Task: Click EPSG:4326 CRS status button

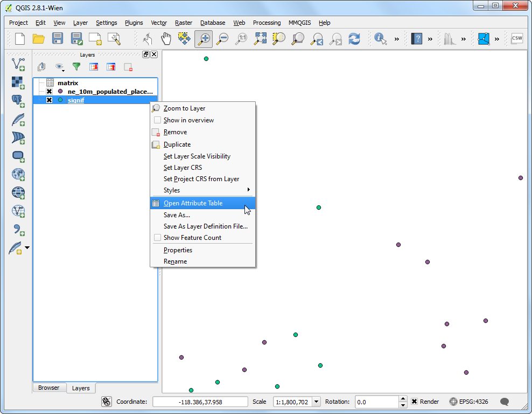Action: (469, 402)
